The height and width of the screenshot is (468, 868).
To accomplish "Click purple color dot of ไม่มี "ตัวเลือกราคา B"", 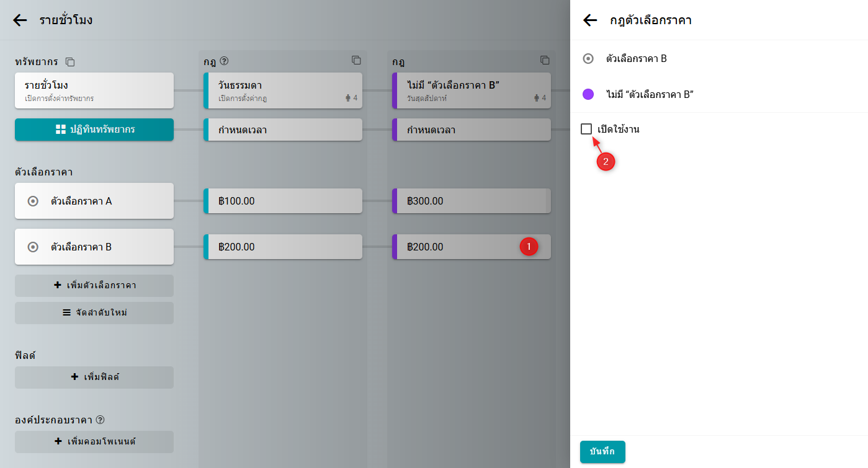I will [x=588, y=94].
